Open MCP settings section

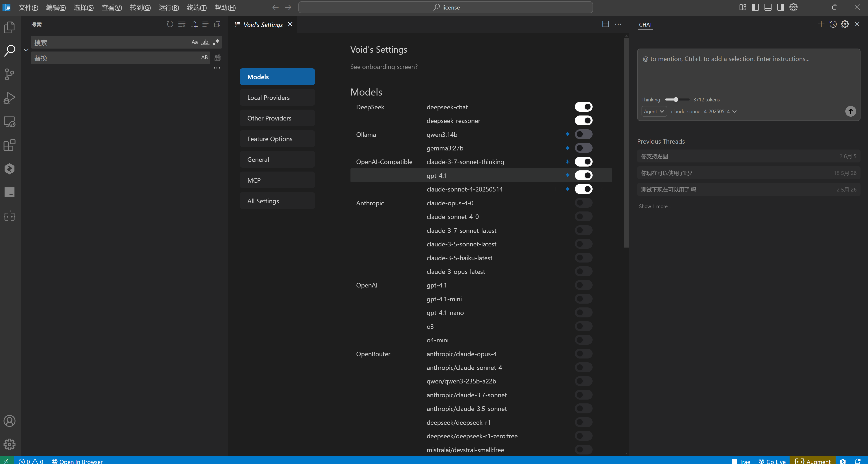(x=277, y=180)
